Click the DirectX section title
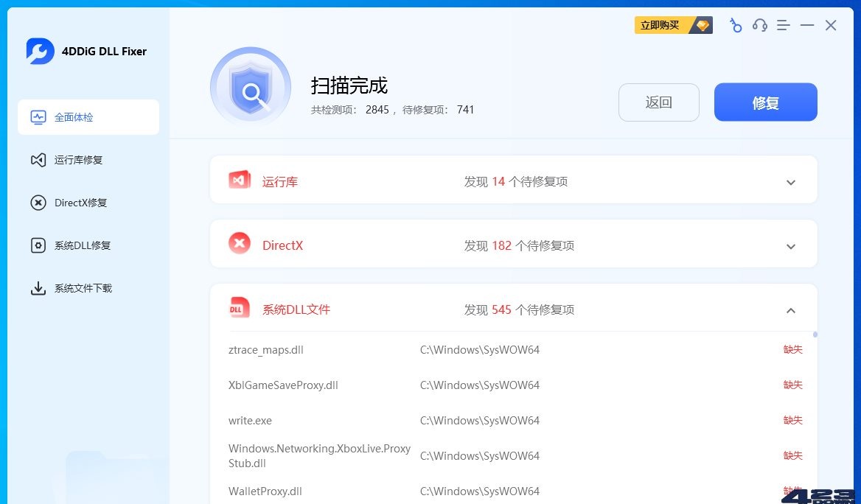 tap(283, 245)
